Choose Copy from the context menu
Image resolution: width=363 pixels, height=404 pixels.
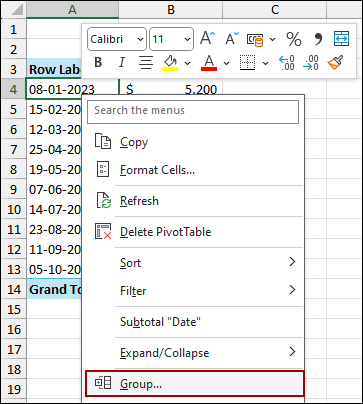click(193, 142)
